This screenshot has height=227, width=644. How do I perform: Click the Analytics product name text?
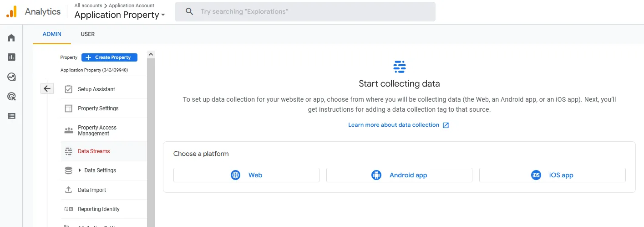(43, 12)
